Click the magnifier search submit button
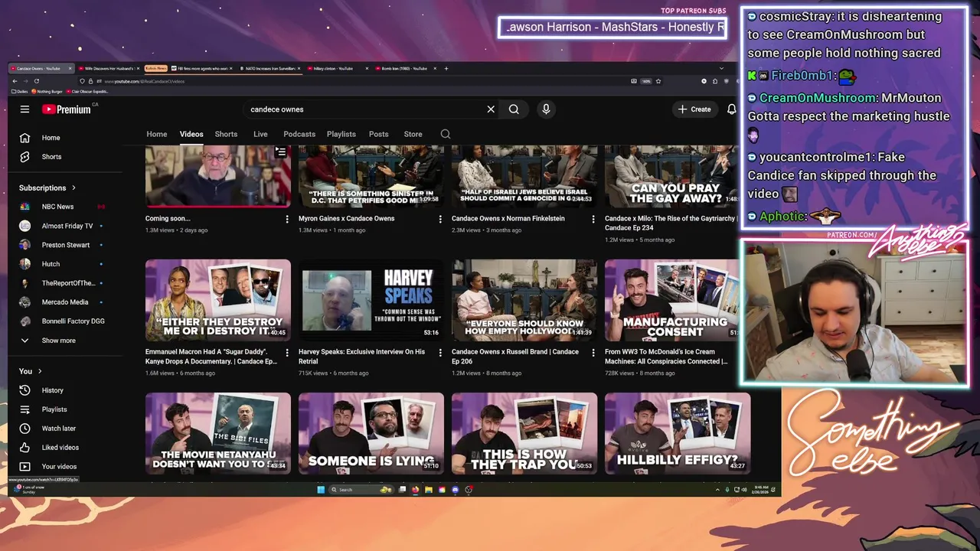 (514, 109)
